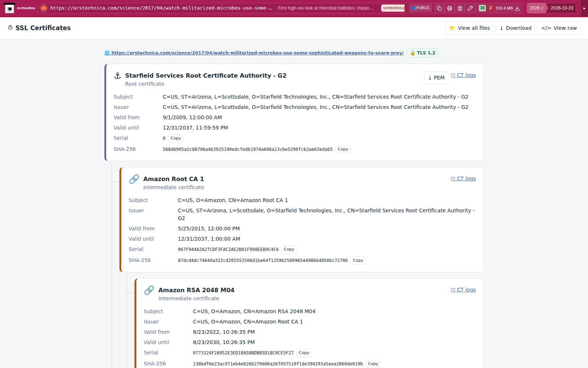Click the copy icon in top toolbar
Viewport: 588px width, 368px height.
click(x=439, y=8)
